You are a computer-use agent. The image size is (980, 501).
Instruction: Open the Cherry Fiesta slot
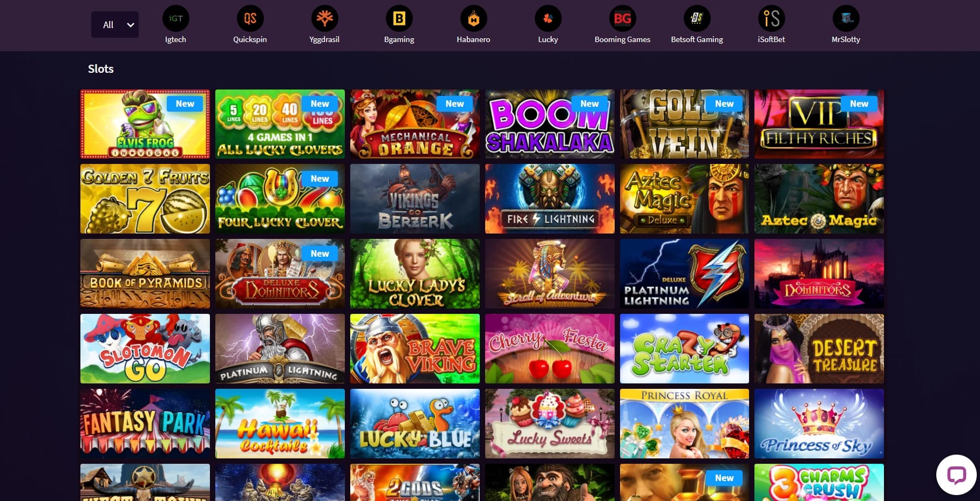click(x=549, y=349)
